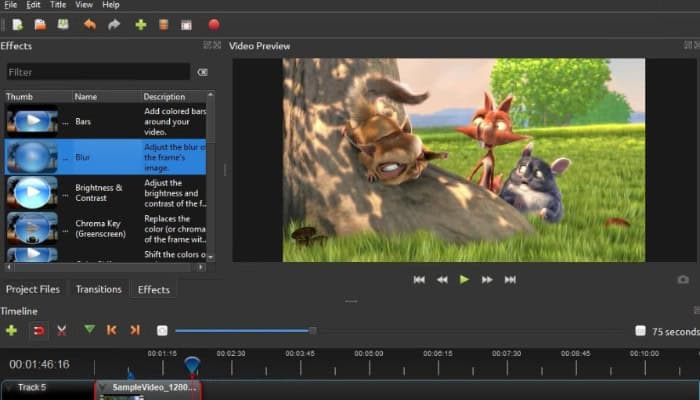The width and height of the screenshot is (700, 400).
Task: Open the View menu
Action: click(x=84, y=5)
